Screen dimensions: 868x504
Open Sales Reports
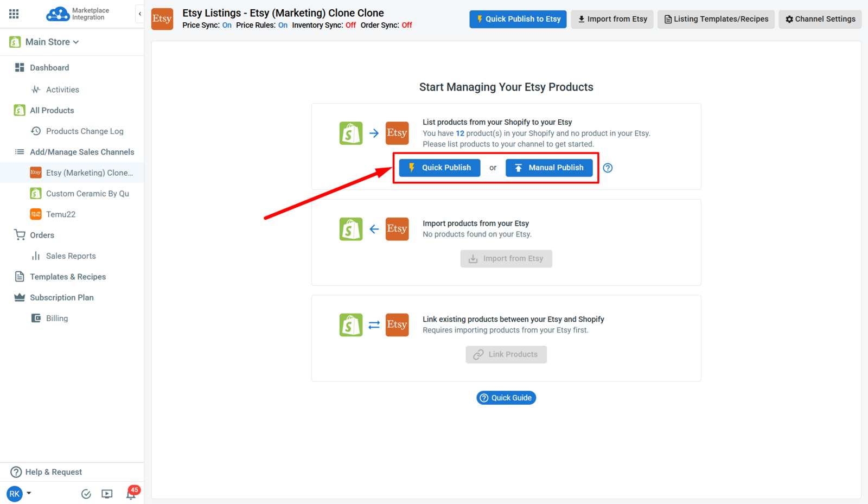click(71, 256)
